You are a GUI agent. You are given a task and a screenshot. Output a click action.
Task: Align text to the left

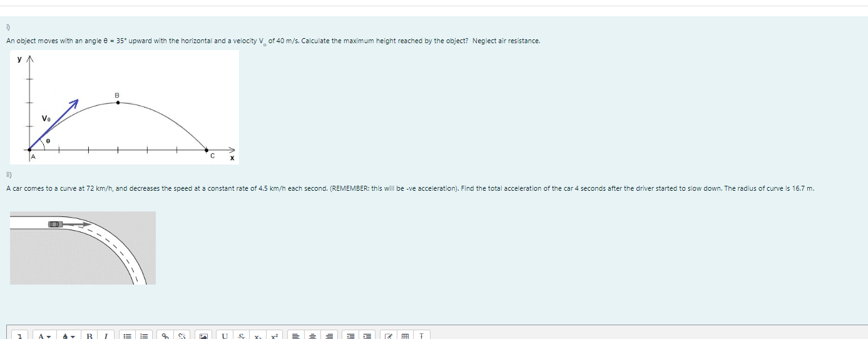pyautogui.click(x=297, y=336)
